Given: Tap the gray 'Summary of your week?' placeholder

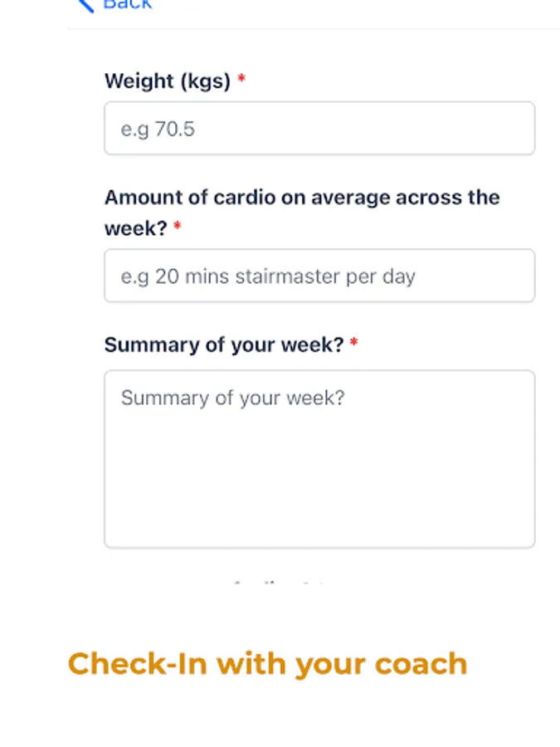Looking at the screenshot, I should (x=232, y=398).
